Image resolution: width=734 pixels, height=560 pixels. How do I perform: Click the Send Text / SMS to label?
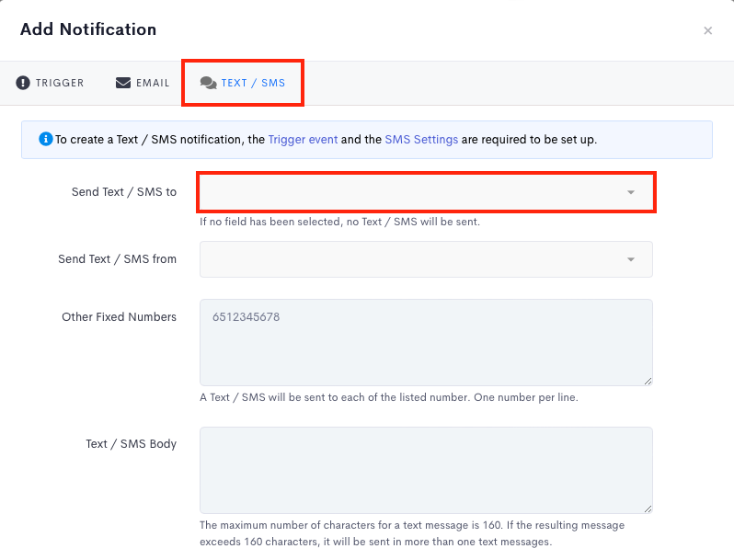(x=124, y=192)
